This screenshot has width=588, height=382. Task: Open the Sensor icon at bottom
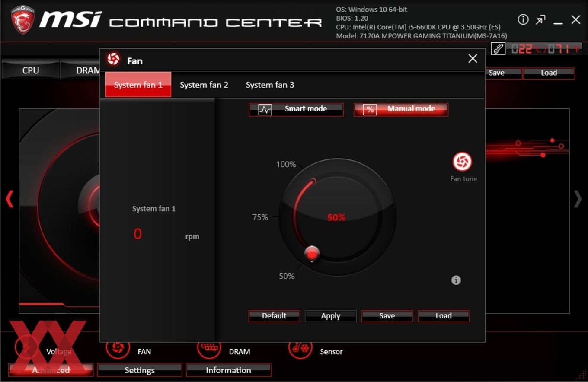click(300, 347)
